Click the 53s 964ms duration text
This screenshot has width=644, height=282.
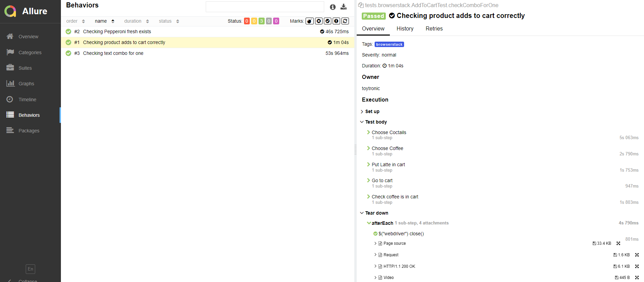[337, 53]
